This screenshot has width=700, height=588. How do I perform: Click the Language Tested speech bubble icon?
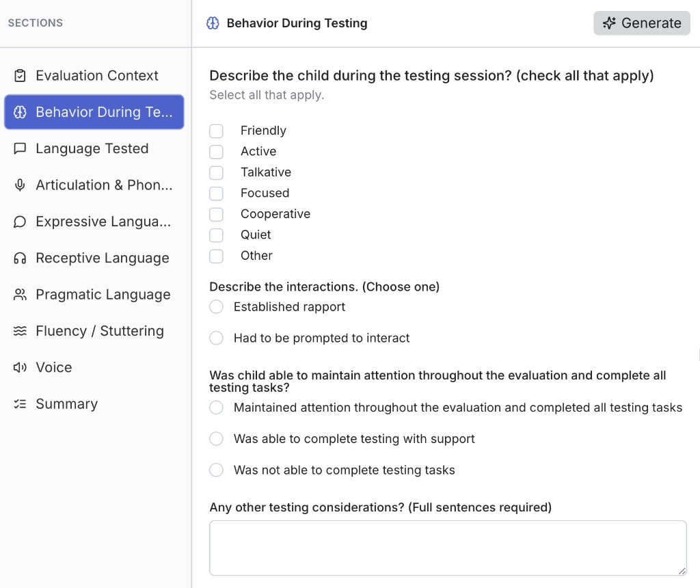[x=20, y=148]
